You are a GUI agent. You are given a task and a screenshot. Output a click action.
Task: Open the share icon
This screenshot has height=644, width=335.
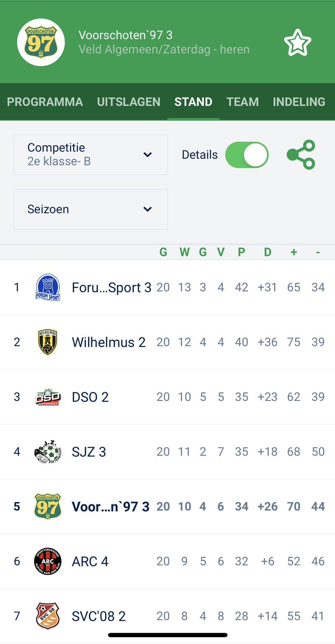tap(301, 155)
